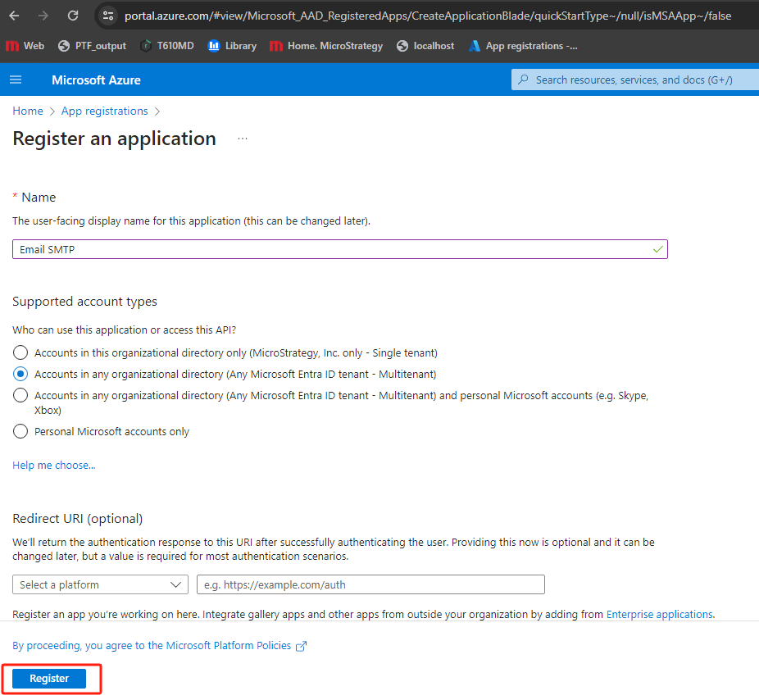759x700 pixels.
Task: Click the Register button
Action: coord(49,679)
